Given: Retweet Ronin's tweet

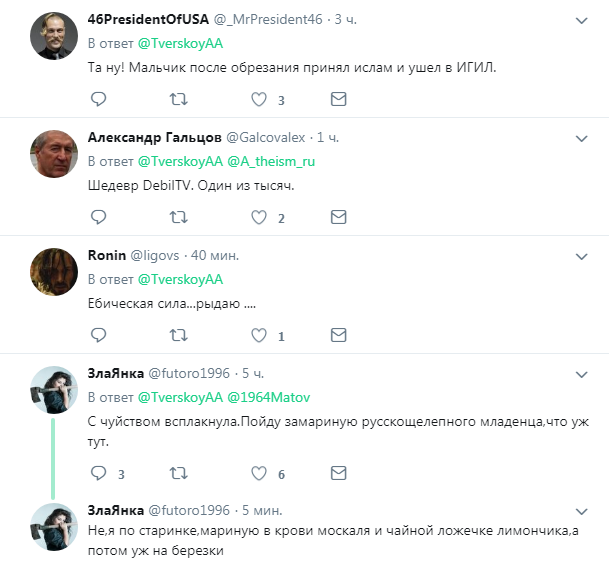Looking at the screenshot, I should tap(178, 335).
